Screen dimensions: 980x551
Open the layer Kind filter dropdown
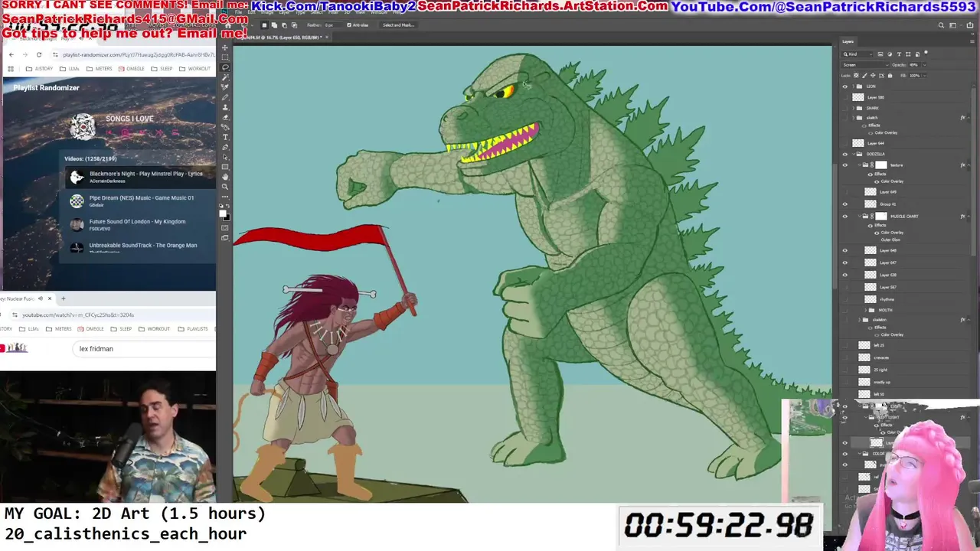[857, 54]
